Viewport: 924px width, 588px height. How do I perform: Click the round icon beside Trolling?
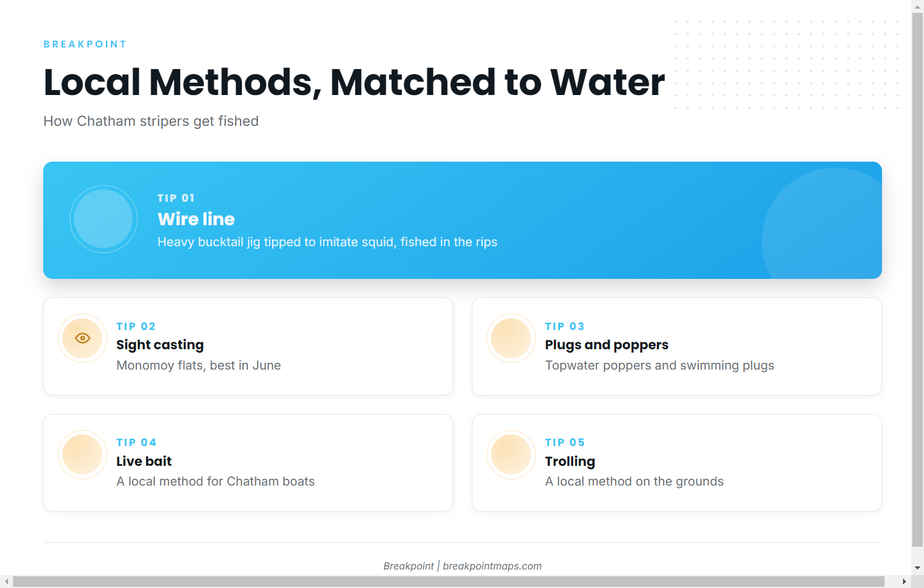(511, 455)
